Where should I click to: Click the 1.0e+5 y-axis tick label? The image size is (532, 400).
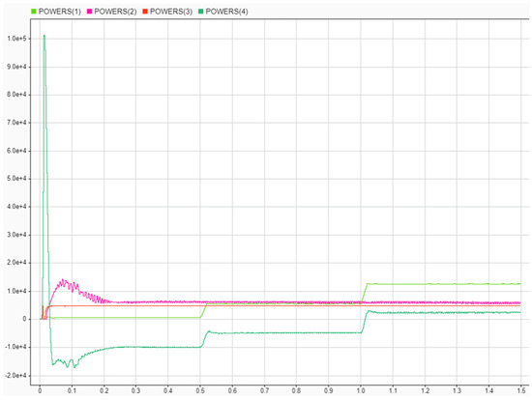[16, 39]
